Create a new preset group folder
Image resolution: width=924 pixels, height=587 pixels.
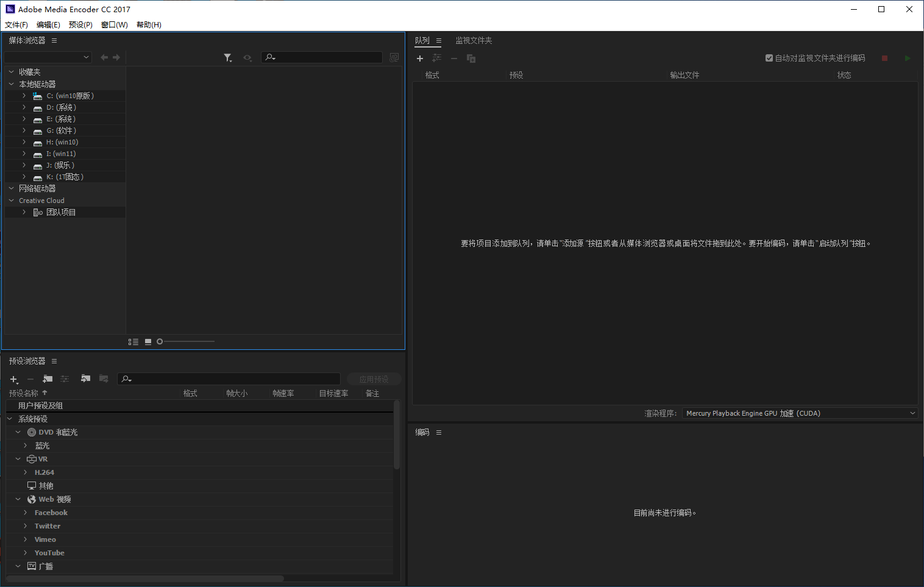48,379
